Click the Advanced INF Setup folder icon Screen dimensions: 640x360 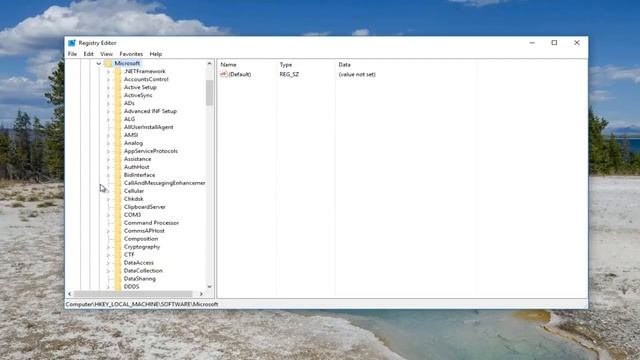point(118,111)
